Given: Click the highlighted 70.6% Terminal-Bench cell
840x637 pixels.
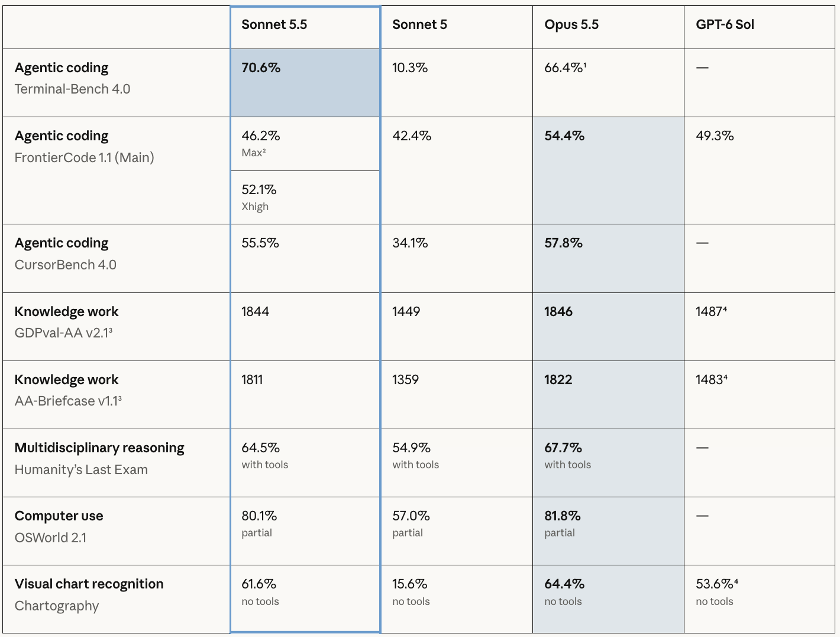Looking at the screenshot, I should click(305, 83).
